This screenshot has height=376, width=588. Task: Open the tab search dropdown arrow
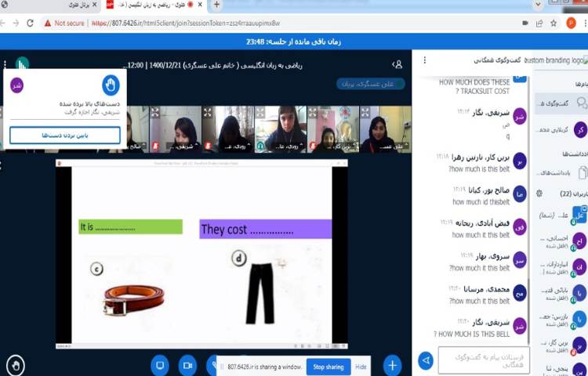(538, 5)
